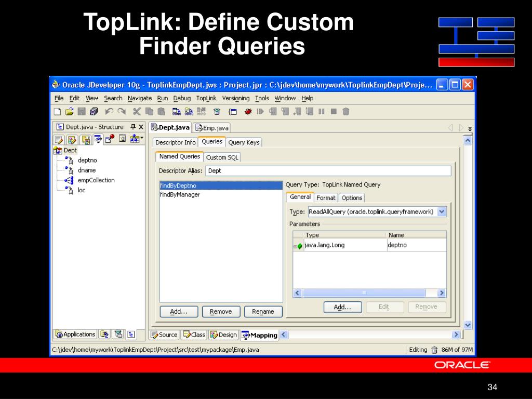Select the empCollection node in structure tree

pos(96,180)
